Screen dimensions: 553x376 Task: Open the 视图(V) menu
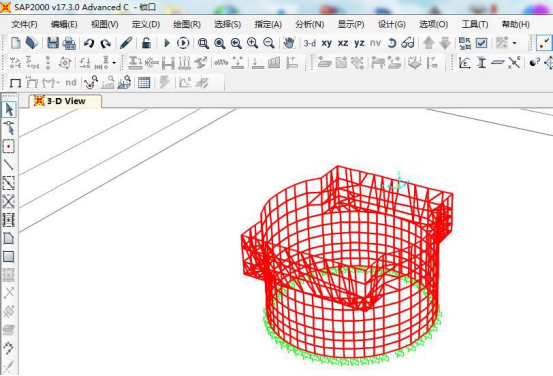[x=105, y=24]
